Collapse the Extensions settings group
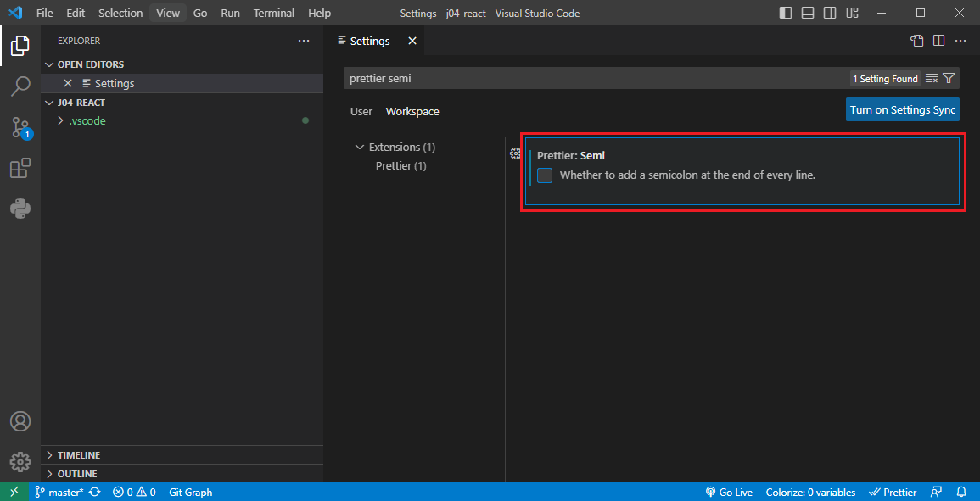 click(x=360, y=148)
